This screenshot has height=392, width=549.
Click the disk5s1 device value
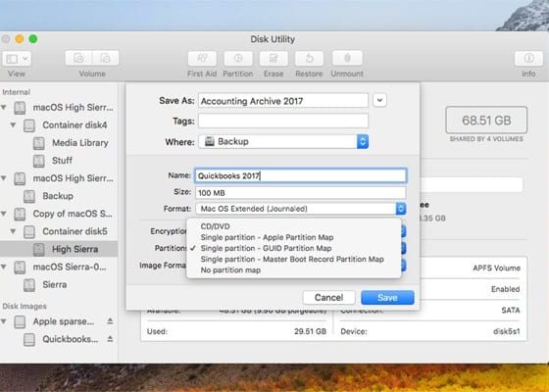[x=506, y=331]
